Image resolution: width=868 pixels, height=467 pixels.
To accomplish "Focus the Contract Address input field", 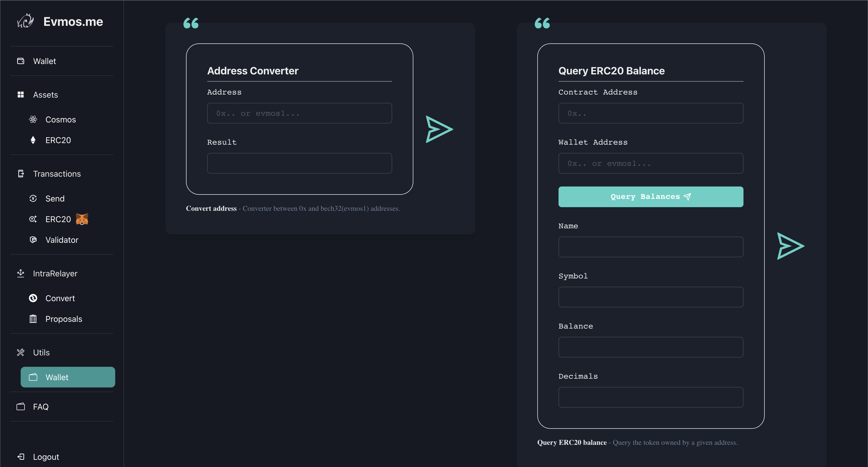I will coord(650,113).
